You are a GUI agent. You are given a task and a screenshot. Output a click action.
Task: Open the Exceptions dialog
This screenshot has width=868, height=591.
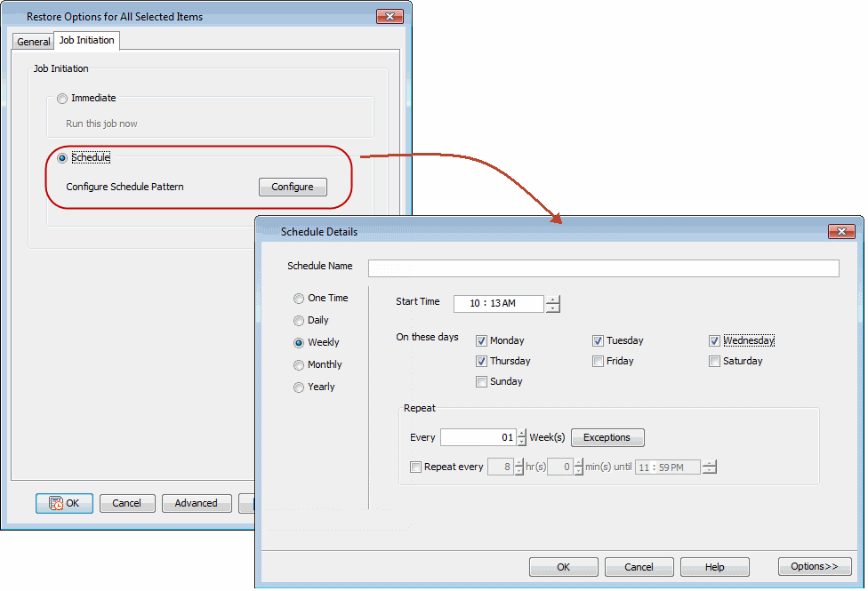click(x=607, y=437)
